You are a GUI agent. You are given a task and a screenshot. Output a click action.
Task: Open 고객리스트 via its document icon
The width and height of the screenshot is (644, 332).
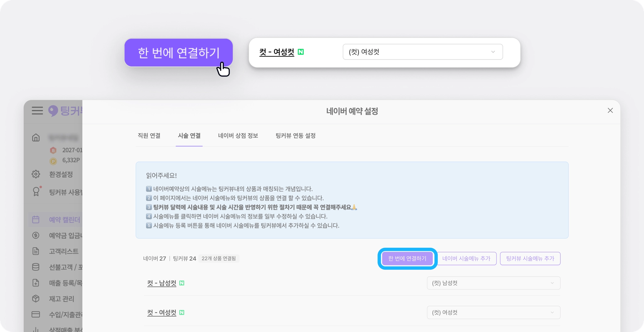(36, 251)
